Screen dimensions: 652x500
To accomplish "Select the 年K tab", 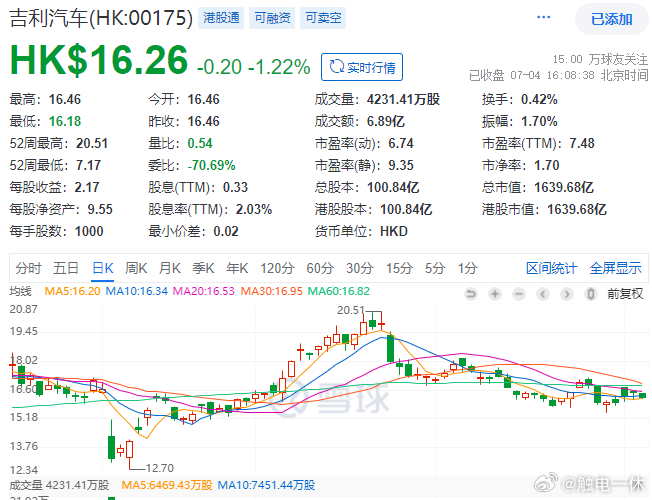I will (x=237, y=268).
